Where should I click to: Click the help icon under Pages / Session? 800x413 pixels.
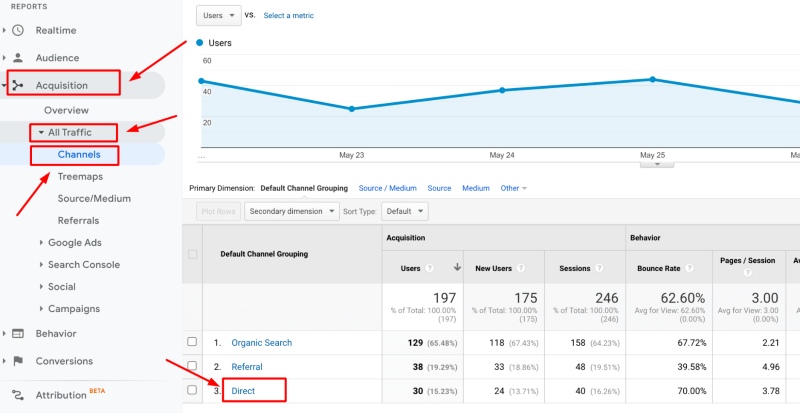coord(747,273)
